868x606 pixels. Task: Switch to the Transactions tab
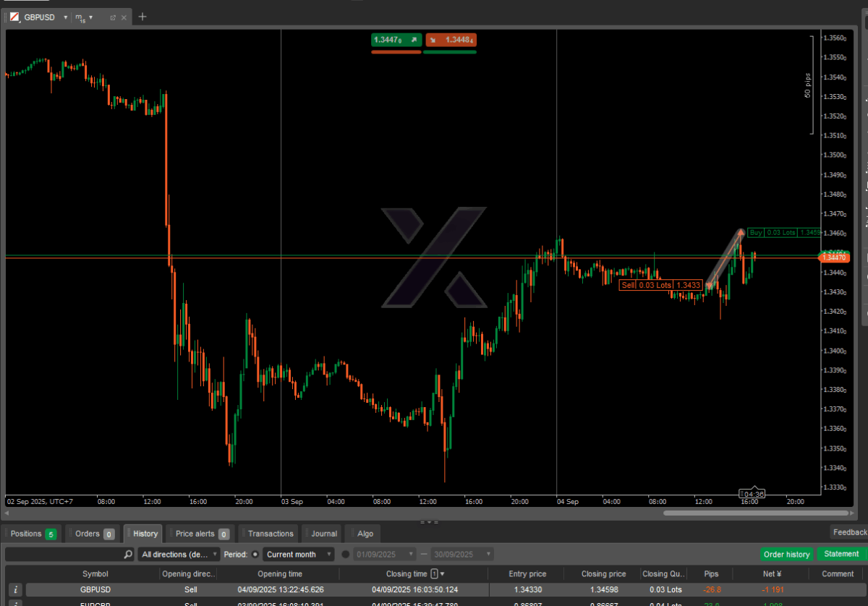coord(271,534)
